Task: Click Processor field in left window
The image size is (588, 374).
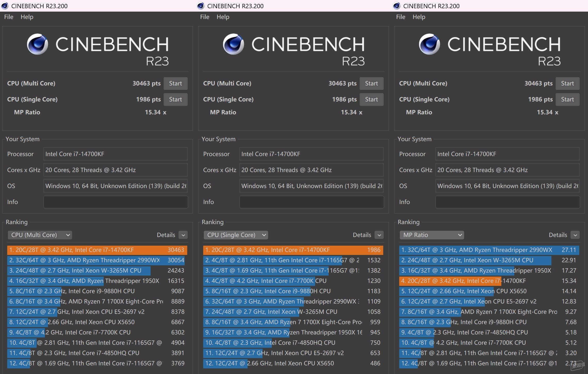Action: (116, 154)
